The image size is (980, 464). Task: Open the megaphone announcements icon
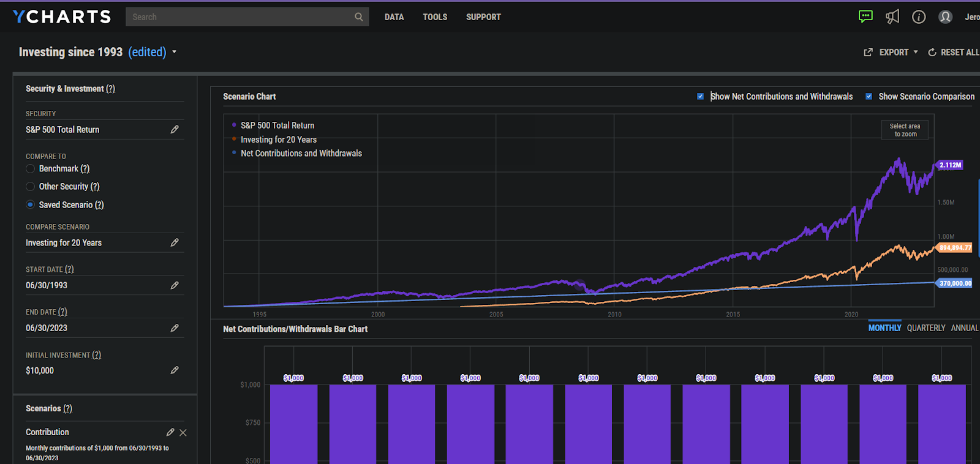pyautogui.click(x=892, y=17)
